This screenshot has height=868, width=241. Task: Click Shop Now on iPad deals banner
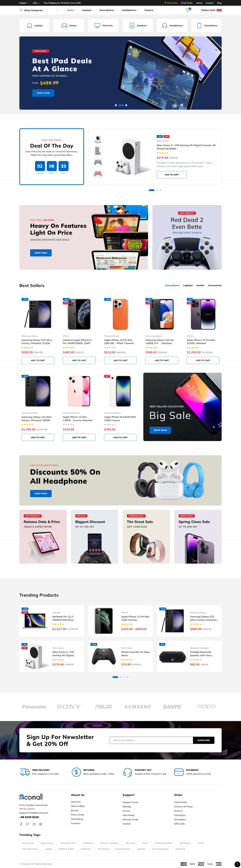click(x=43, y=93)
